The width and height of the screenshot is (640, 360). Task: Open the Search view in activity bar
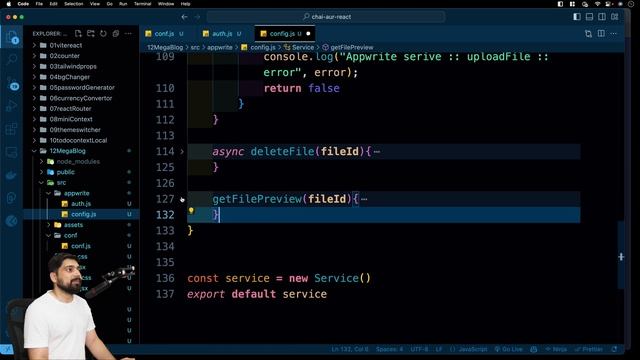[12, 60]
